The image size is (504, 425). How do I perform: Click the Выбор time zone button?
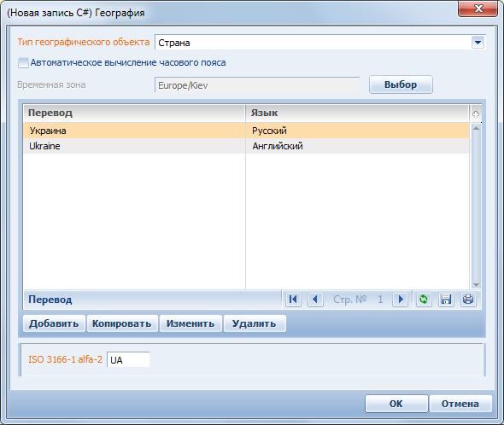click(x=401, y=84)
